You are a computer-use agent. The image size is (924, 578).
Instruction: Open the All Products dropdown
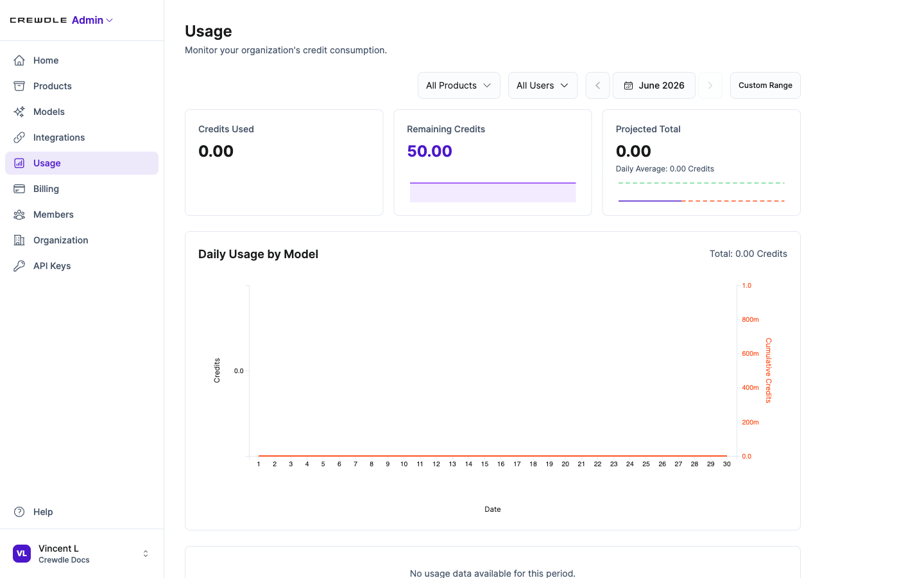[x=459, y=85]
